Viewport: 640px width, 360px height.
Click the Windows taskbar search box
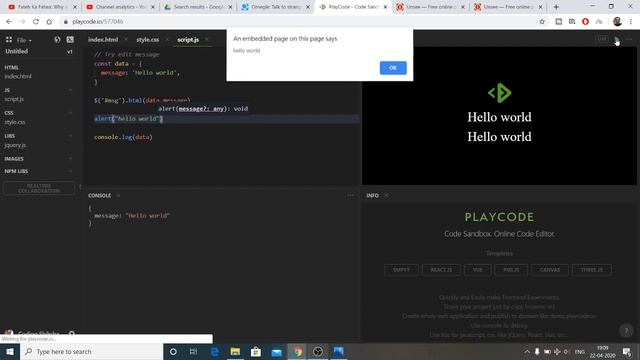[x=91, y=351]
